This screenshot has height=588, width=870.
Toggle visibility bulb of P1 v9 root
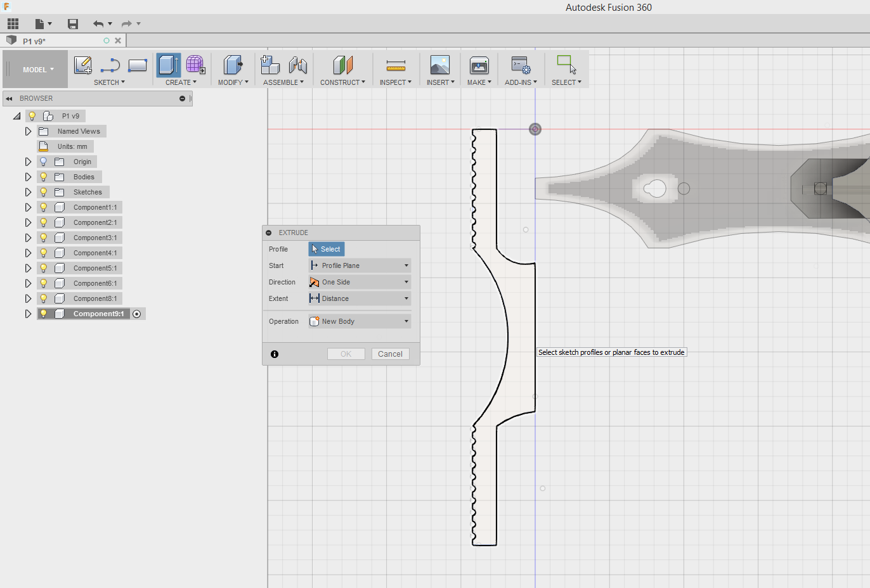coord(32,116)
